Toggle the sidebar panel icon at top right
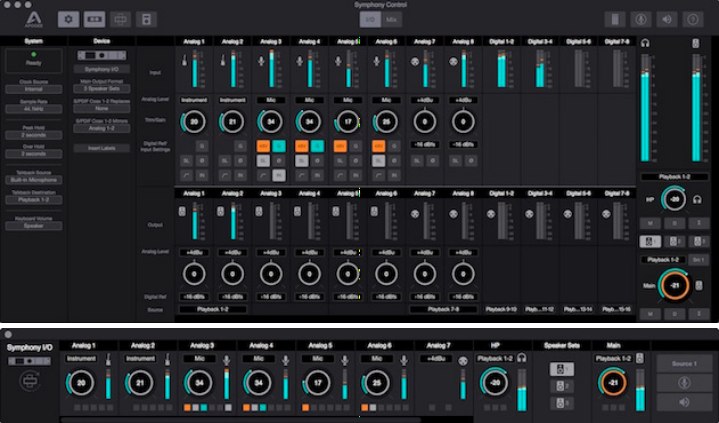This screenshot has width=719, height=423. 615,19
